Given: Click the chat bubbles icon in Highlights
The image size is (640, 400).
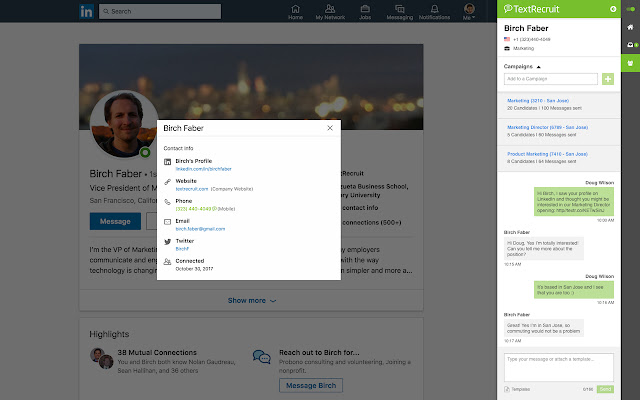Looking at the screenshot, I should click(262, 357).
